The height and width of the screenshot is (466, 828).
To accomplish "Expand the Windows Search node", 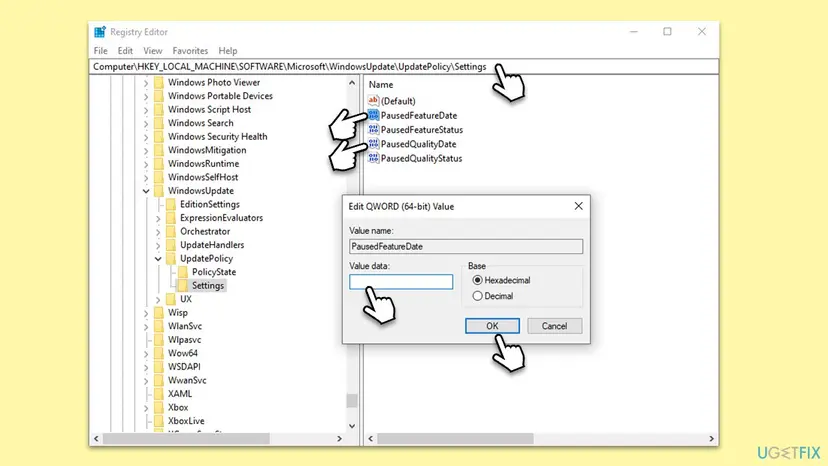I will 146,123.
